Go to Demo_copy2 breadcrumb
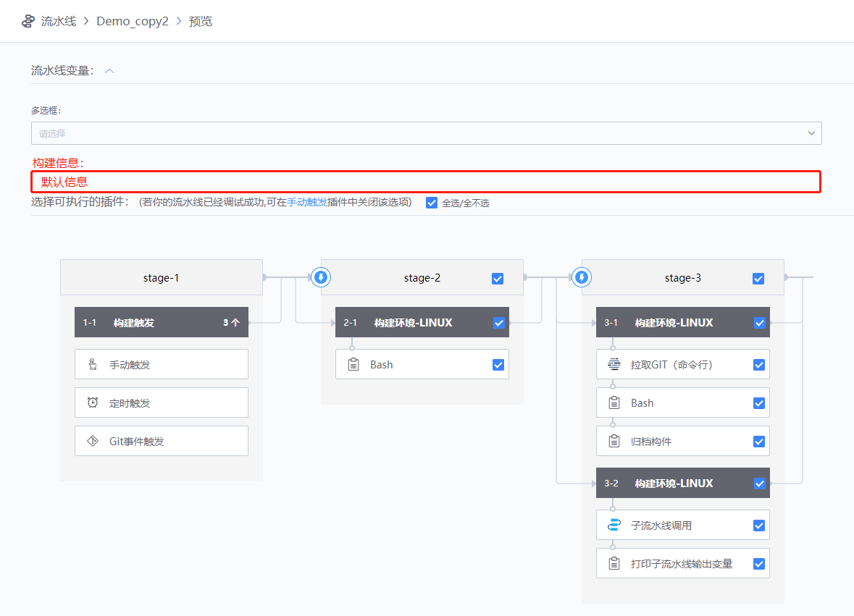The width and height of the screenshot is (854, 616). point(133,21)
